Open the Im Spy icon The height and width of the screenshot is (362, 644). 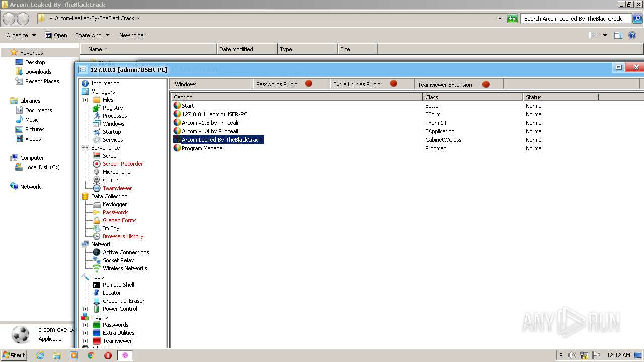pos(97,228)
